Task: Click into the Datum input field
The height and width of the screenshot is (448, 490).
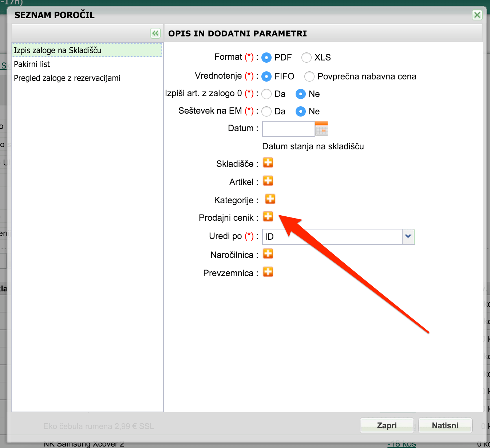Action: pos(288,129)
